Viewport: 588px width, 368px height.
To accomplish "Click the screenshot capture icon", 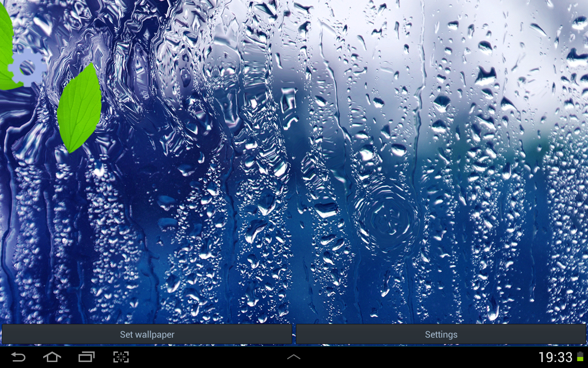I will [121, 357].
